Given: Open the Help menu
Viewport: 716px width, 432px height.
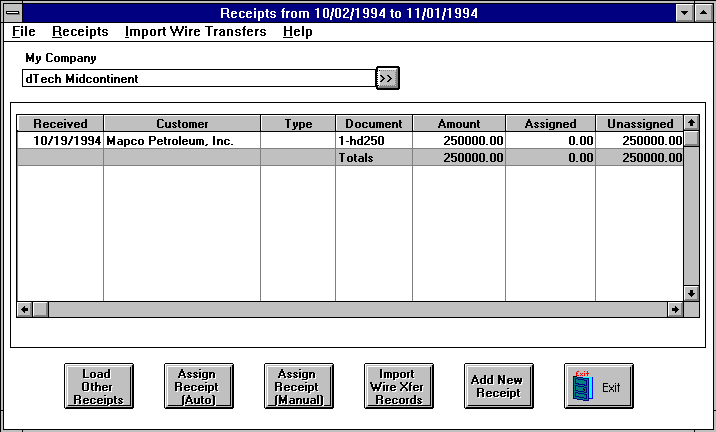Looking at the screenshot, I should [x=297, y=32].
